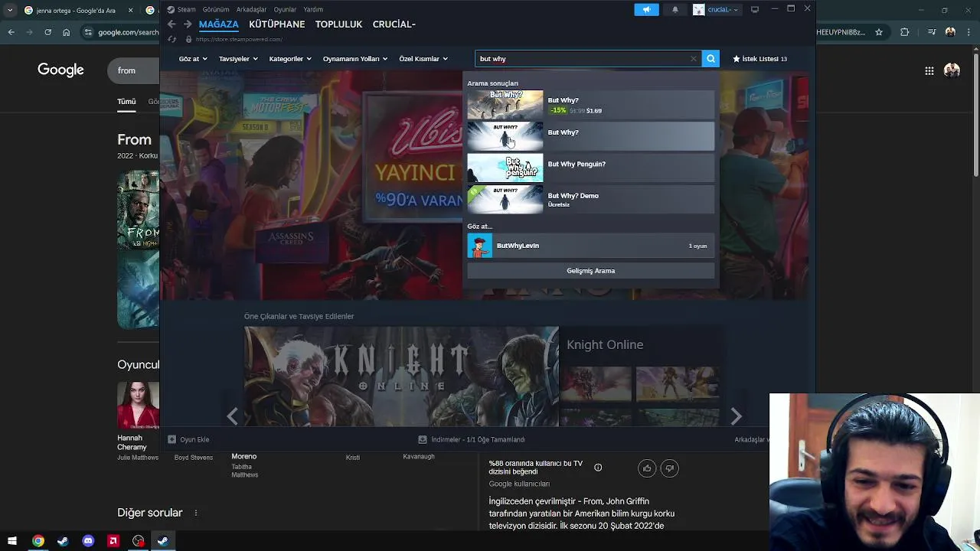Go to KÜTÜPHANE tab
Viewport: 980px width, 551px height.
pyautogui.click(x=276, y=24)
